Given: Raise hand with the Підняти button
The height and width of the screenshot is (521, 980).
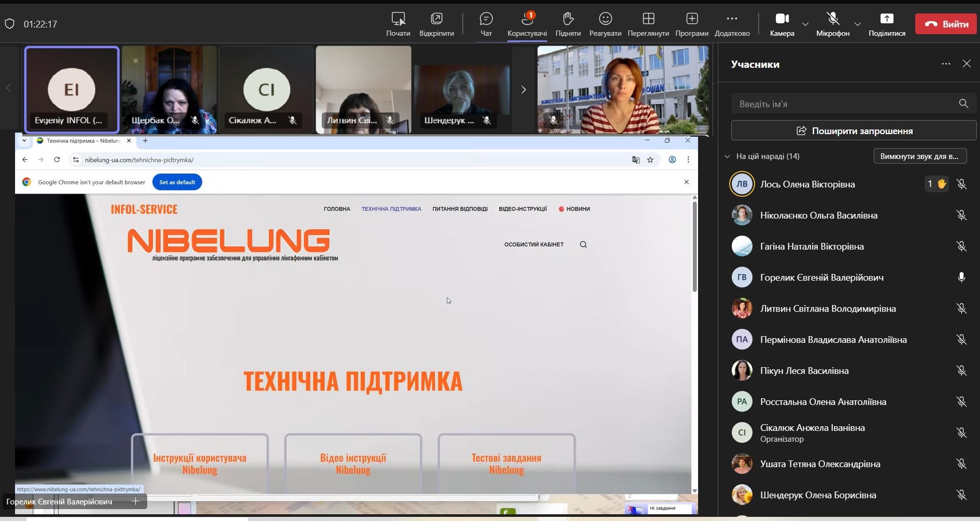Looking at the screenshot, I should [x=568, y=24].
